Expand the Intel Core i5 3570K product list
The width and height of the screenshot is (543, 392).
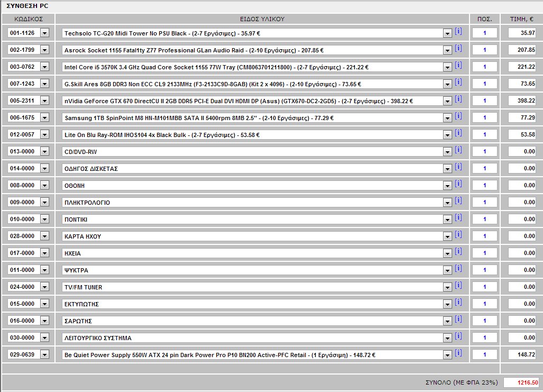point(447,67)
